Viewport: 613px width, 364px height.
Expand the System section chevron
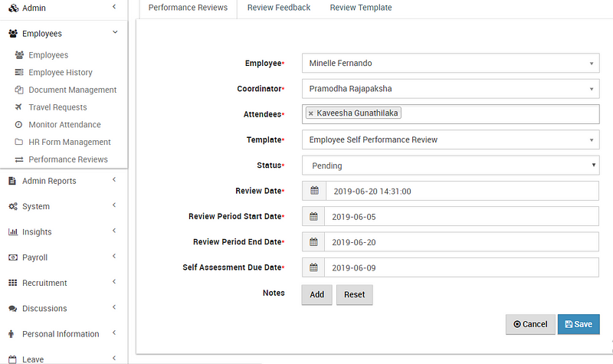[x=114, y=205]
